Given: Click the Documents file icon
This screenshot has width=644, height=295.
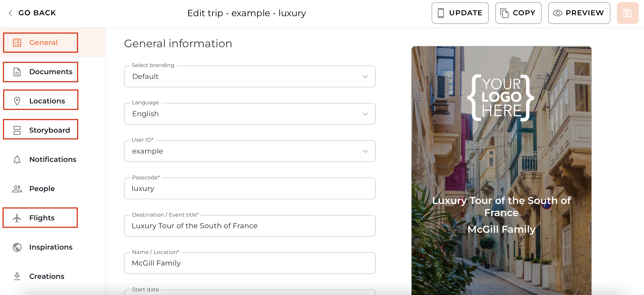Looking at the screenshot, I should [17, 72].
